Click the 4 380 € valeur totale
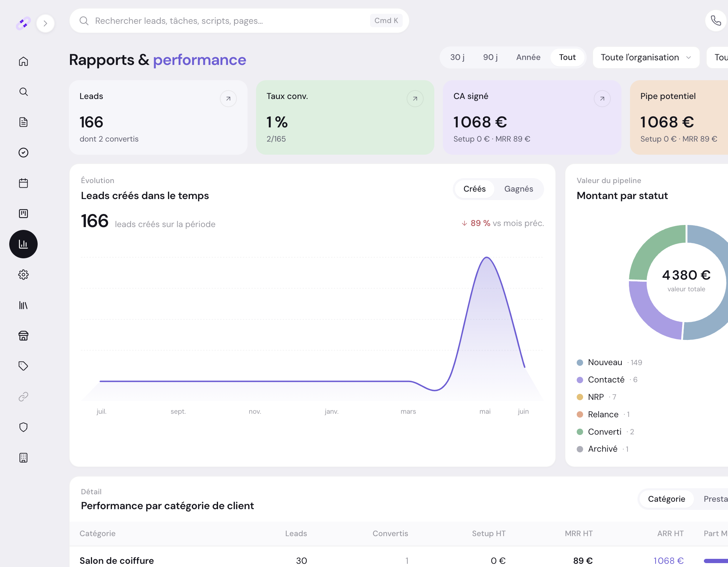The height and width of the screenshot is (567, 728). pyautogui.click(x=686, y=280)
